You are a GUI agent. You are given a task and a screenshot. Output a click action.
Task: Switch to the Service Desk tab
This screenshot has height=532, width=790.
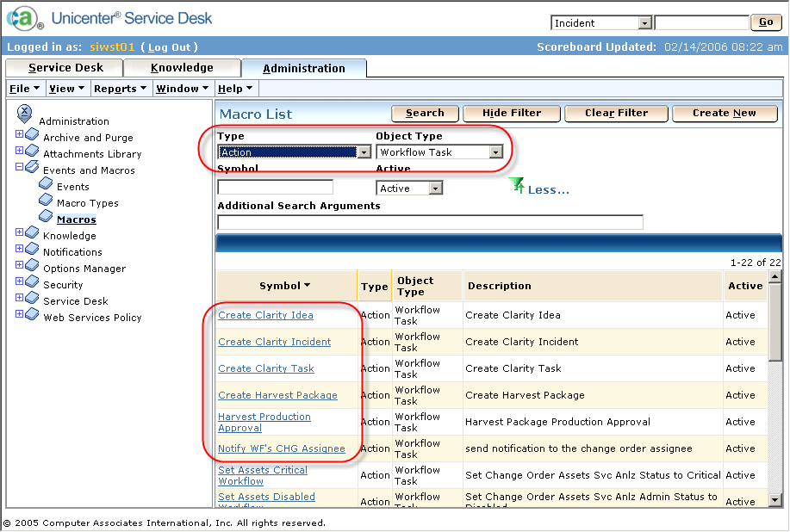click(65, 68)
